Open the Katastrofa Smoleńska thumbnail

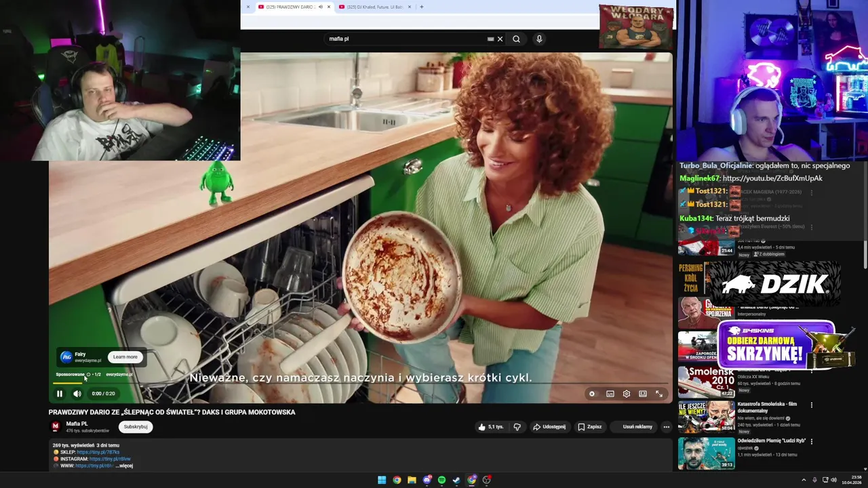pyautogui.click(x=706, y=417)
